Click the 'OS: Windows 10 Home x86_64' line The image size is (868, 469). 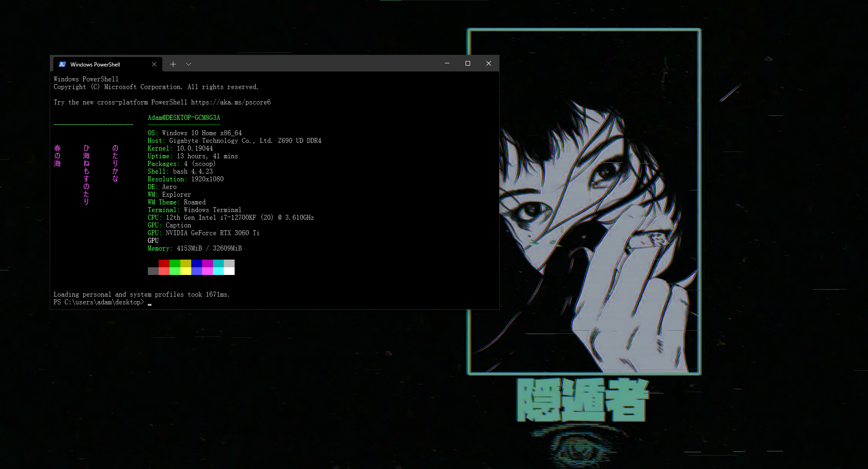(195, 133)
